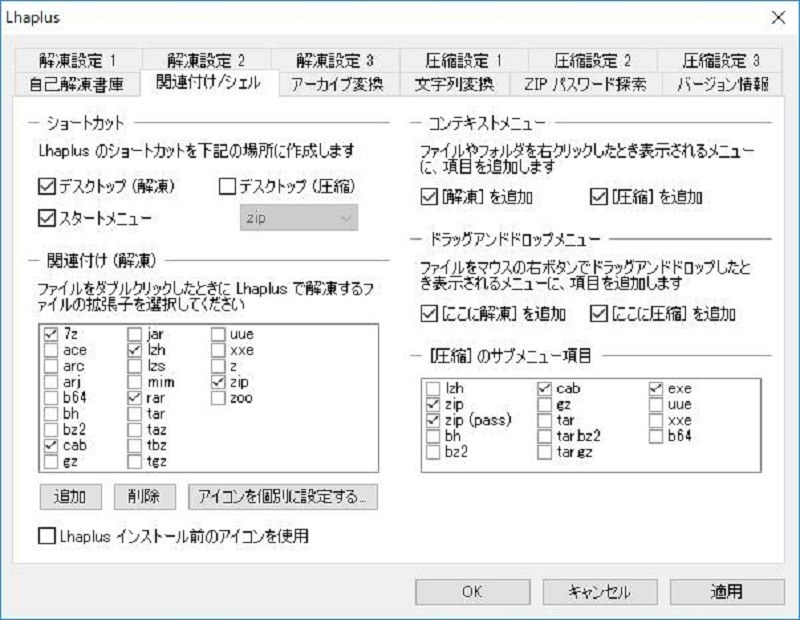800x620 pixels.
Task: Uncheck cab in the 圧縮 submenu list
Action: click(544, 388)
